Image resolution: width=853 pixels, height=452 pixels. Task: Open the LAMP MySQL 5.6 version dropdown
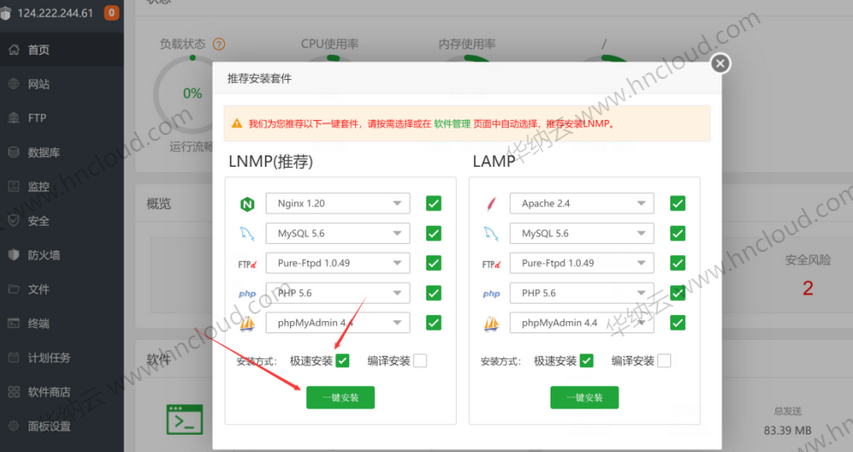click(x=582, y=233)
